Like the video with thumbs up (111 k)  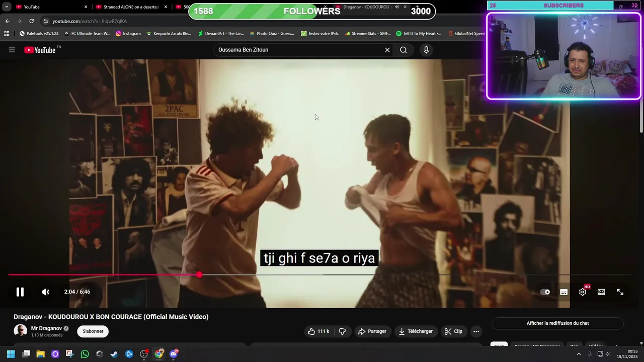tap(318, 331)
